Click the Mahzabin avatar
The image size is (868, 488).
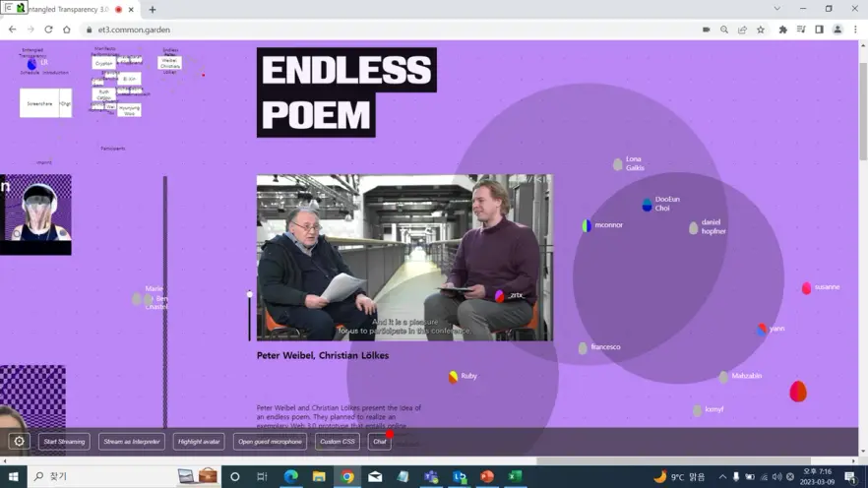[x=723, y=378]
